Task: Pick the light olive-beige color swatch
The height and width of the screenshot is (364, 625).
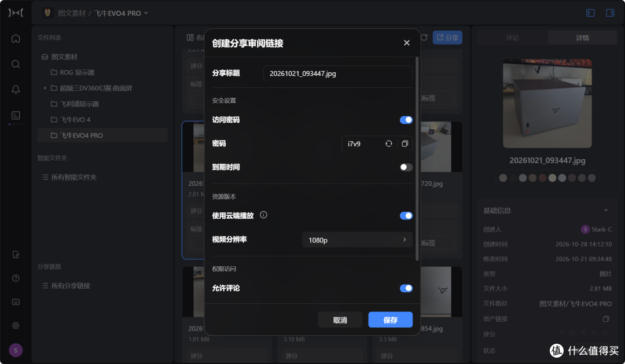Action: coord(552,178)
